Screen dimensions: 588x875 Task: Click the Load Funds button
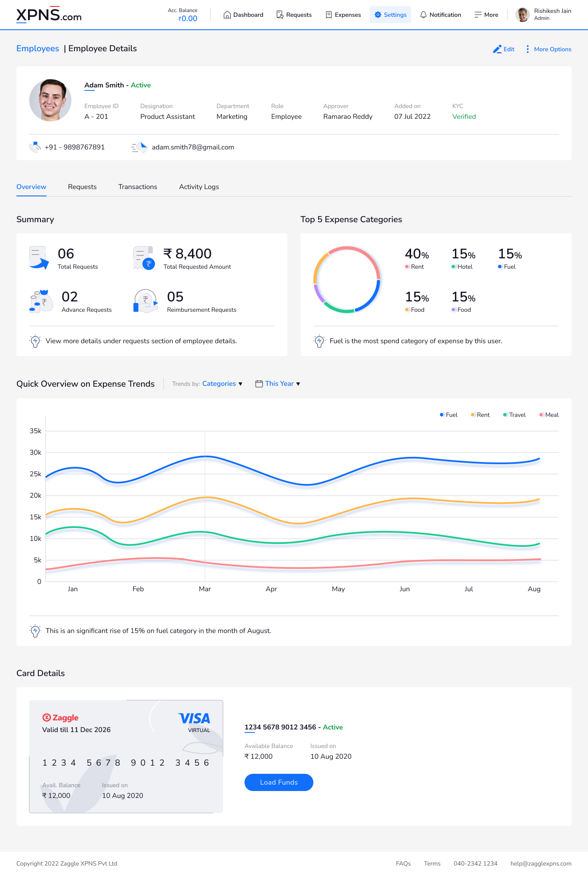279,782
